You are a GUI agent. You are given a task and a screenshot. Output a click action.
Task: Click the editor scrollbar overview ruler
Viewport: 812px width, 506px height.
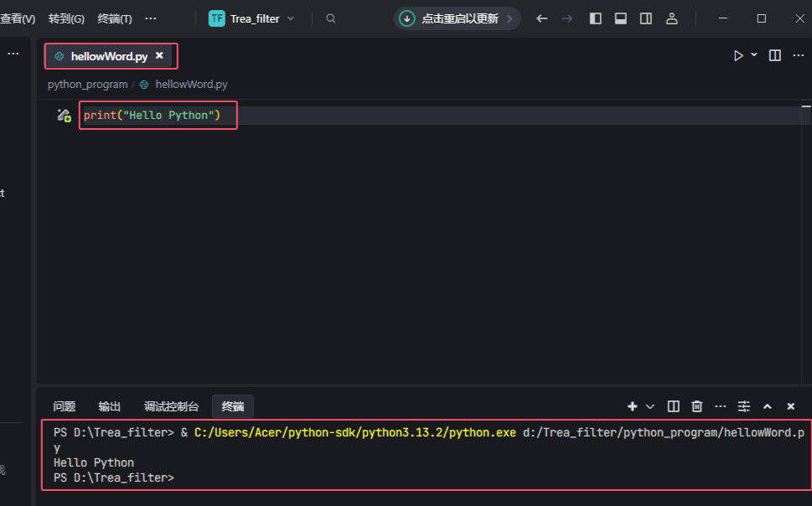[x=806, y=241]
